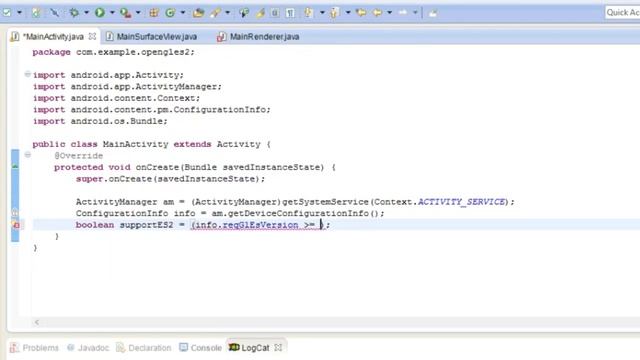Toggle the Pin Editor icon

pyautogui.click(x=433, y=13)
